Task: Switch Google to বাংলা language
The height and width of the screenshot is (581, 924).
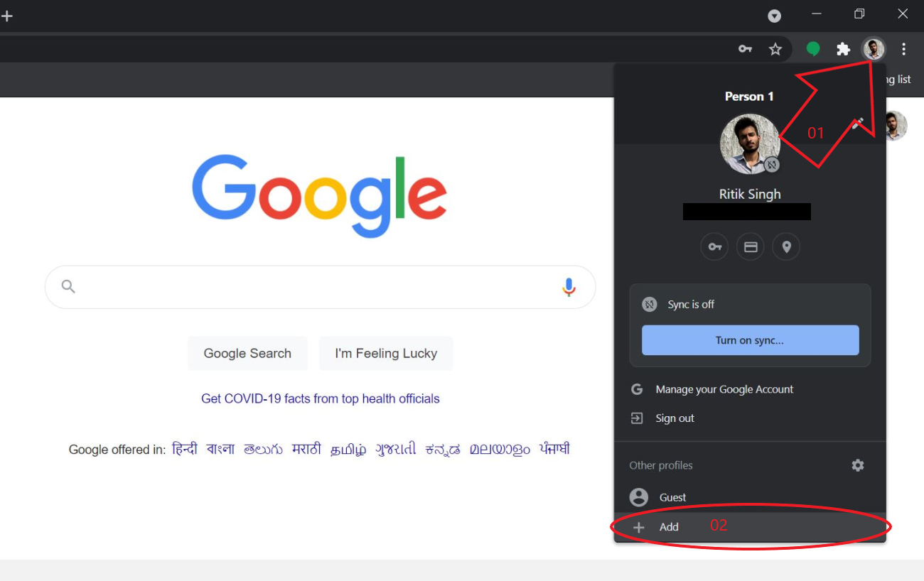Action: 220,449
